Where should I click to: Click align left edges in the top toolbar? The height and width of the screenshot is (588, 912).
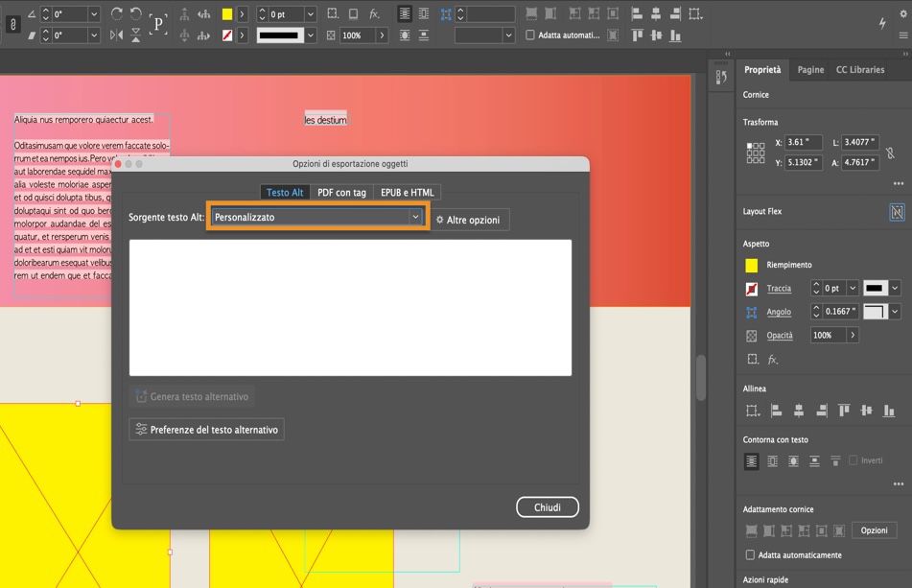tap(637, 14)
